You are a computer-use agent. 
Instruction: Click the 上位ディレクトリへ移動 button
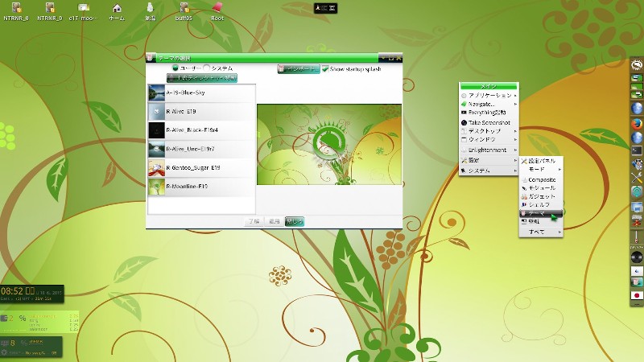pos(202,77)
